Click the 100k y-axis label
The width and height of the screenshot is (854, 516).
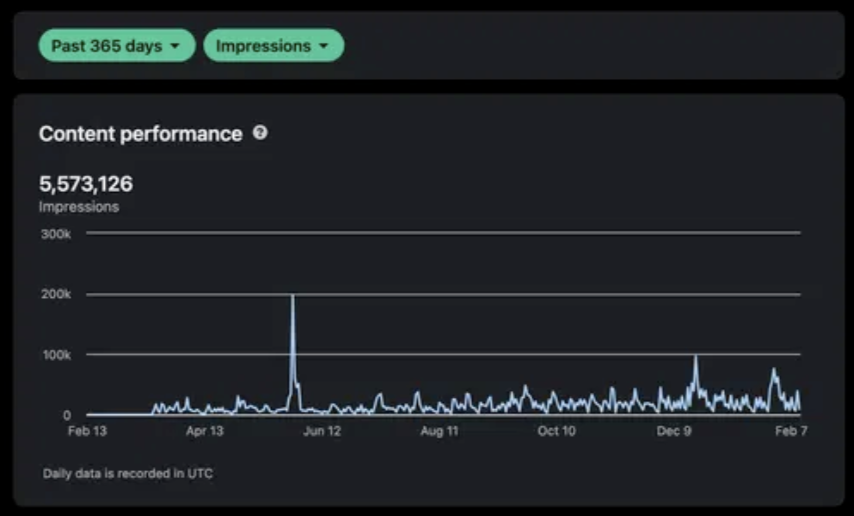[x=55, y=355]
